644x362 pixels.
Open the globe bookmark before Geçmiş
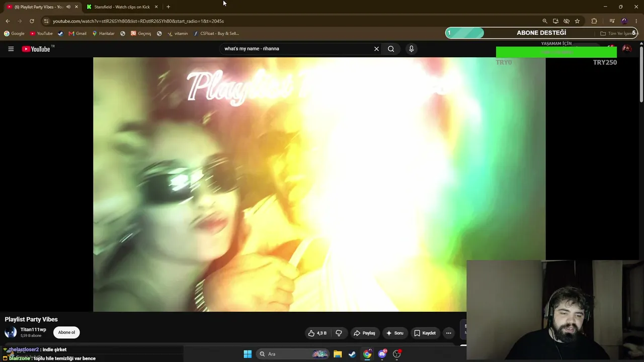pos(123,34)
